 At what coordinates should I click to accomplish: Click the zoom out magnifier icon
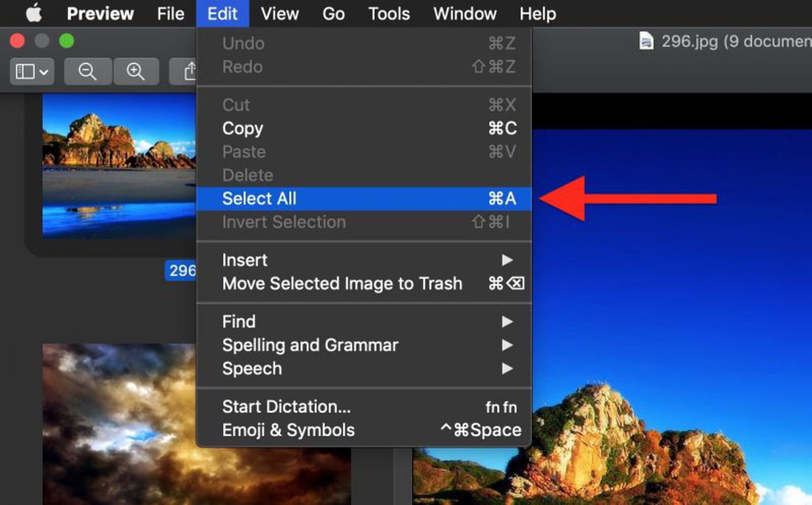coord(87,71)
